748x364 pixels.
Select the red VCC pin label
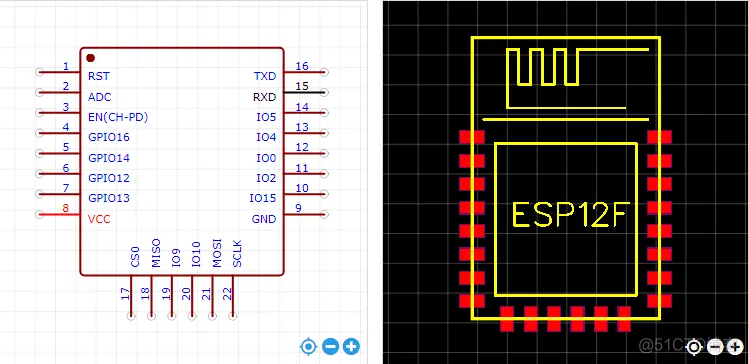[99, 219]
